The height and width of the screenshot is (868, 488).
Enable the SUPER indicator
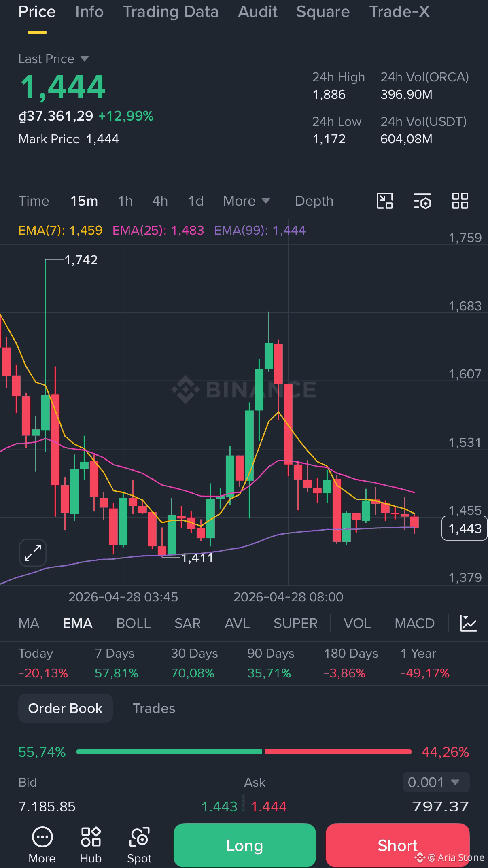tap(296, 623)
